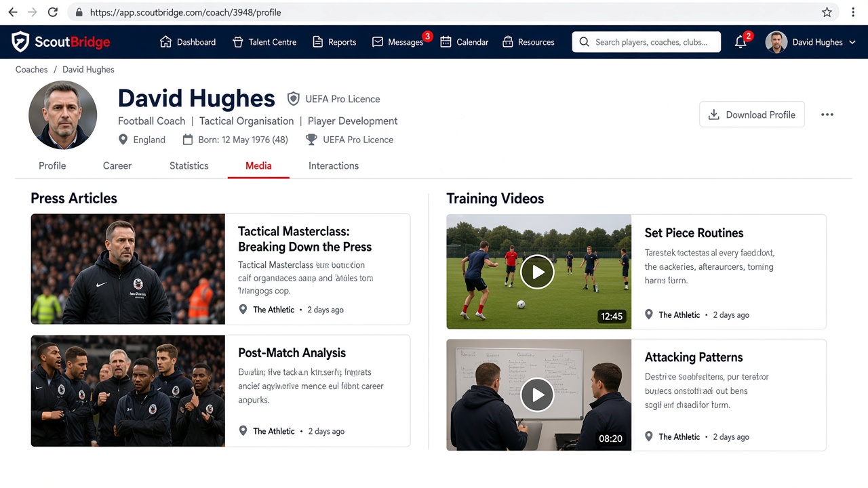Click David Hughes large profile photo

click(x=63, y=115)
